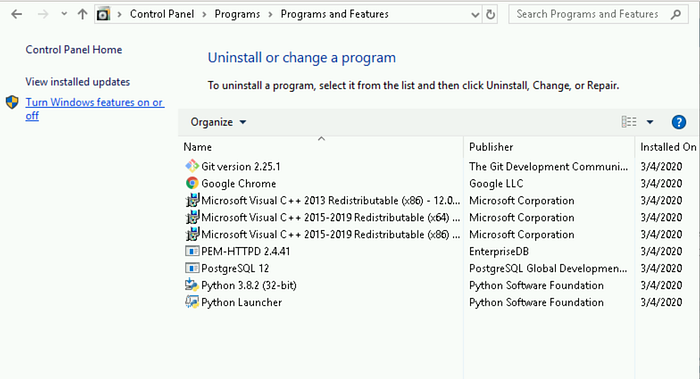Click Programs and Features breadcrumb
This screenshot has height=379, width=700.
[x=334, y=14]
